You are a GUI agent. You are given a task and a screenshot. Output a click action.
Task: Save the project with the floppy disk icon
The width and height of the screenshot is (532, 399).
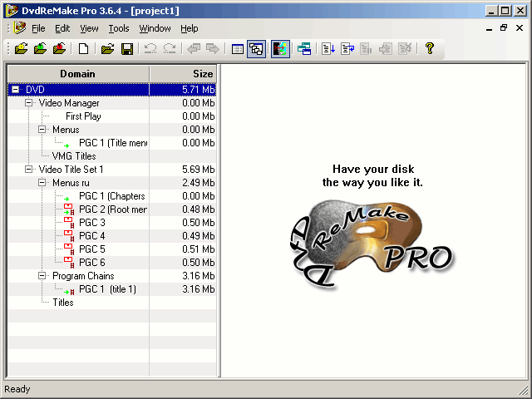click(x=127, y=48)
